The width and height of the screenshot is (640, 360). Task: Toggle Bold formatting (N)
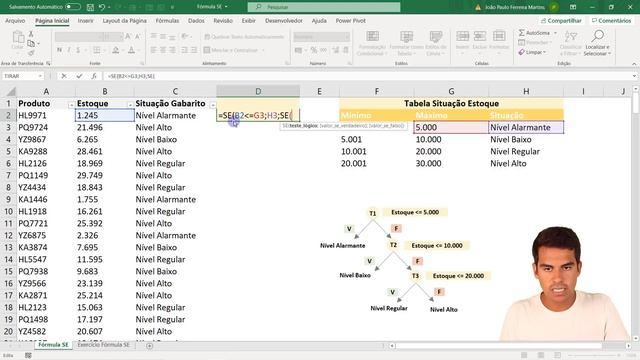tap(60, 50)
